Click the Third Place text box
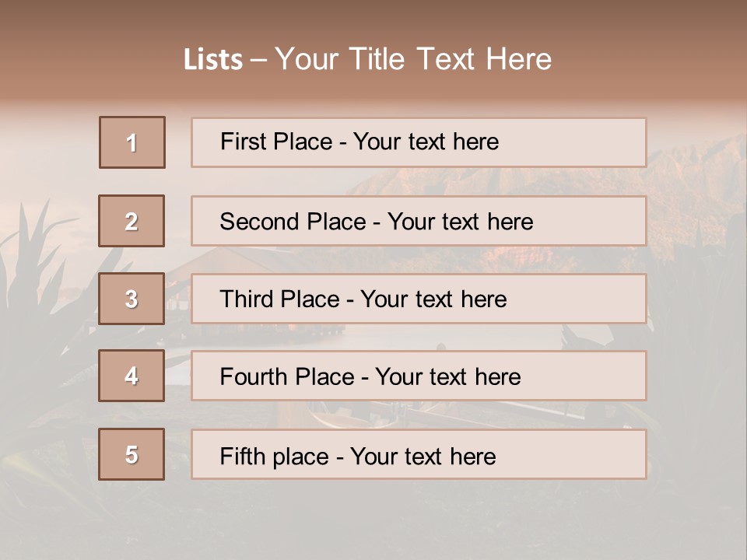Image resolution: width=747 pixels, height=560 pixels. coord(419,299)
